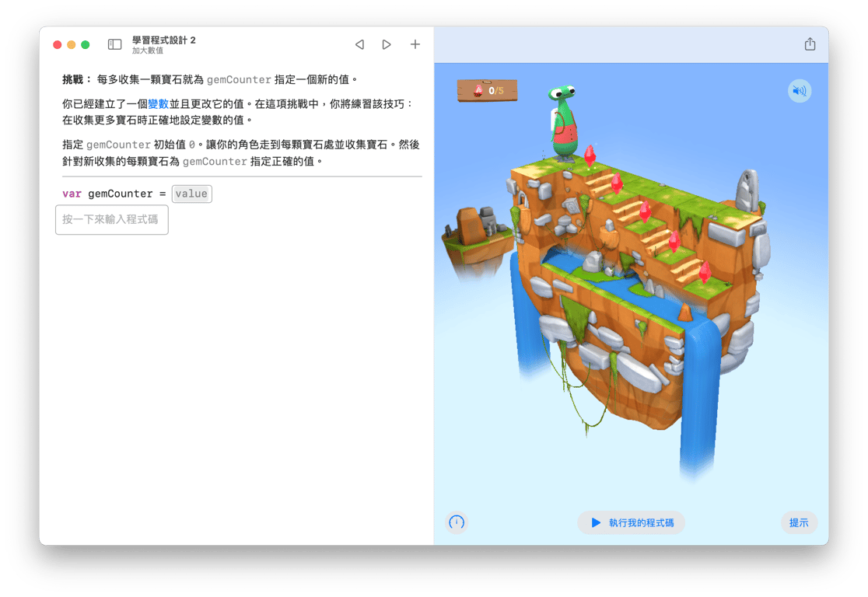Click the 加大數值 page subtitle

pyautogui.click(x=148, y=51)
